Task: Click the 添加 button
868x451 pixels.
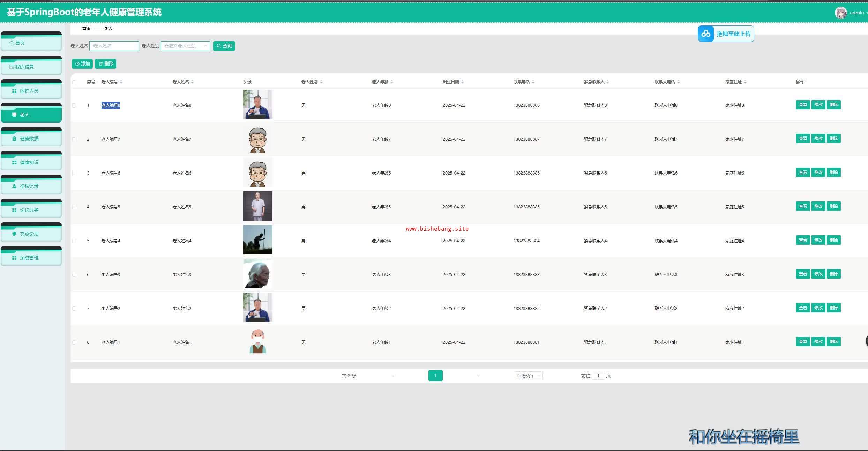Action: (82, 64)
